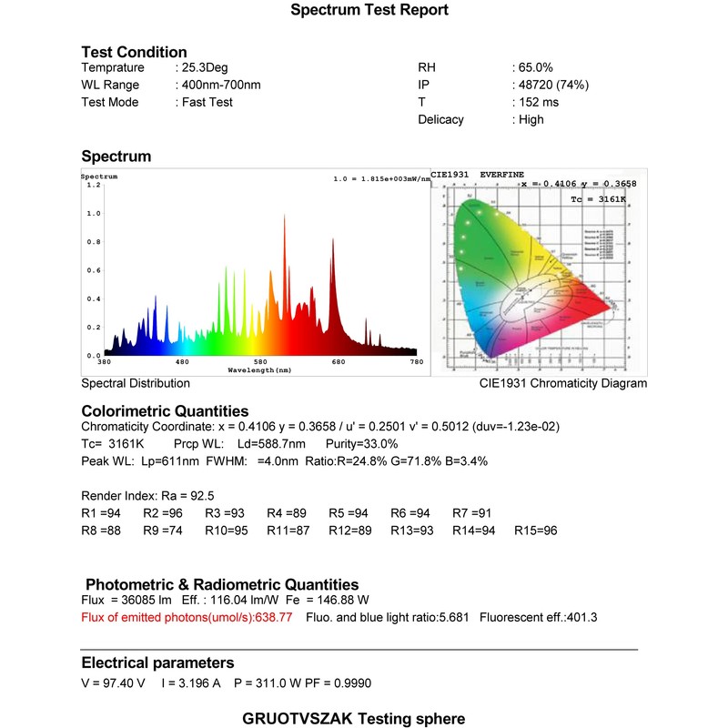Select the Spectral Distribution caption
The height and width of the screenshot is (728, 728).
(x=136, y=383)
